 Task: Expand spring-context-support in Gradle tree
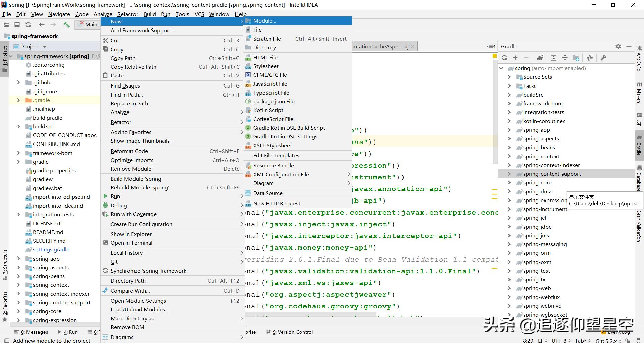coord(509,174)
